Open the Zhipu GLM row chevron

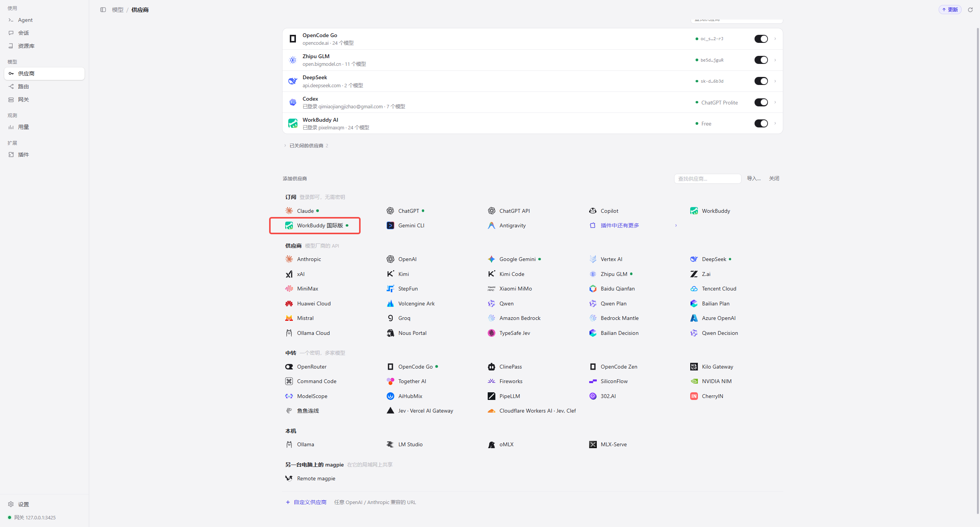pos(775,60)
